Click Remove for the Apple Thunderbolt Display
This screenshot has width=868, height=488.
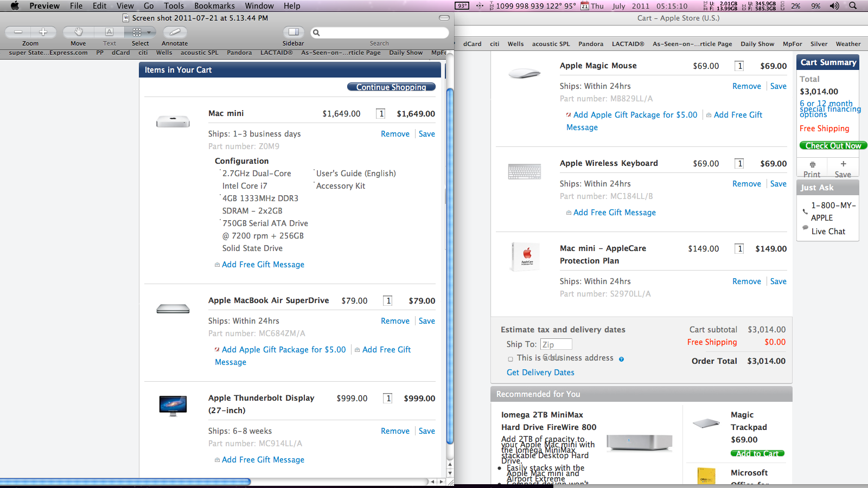tap(395, 431)
